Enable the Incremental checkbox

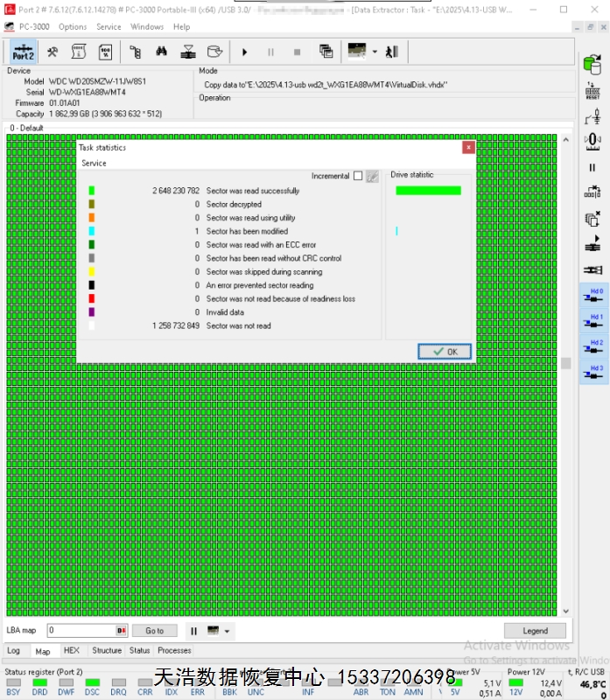point(357,176)
